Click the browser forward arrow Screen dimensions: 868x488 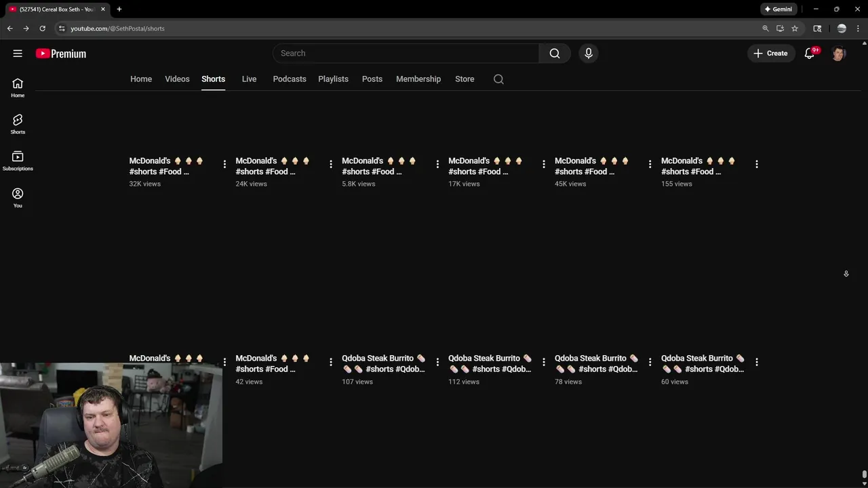[26, 28]
